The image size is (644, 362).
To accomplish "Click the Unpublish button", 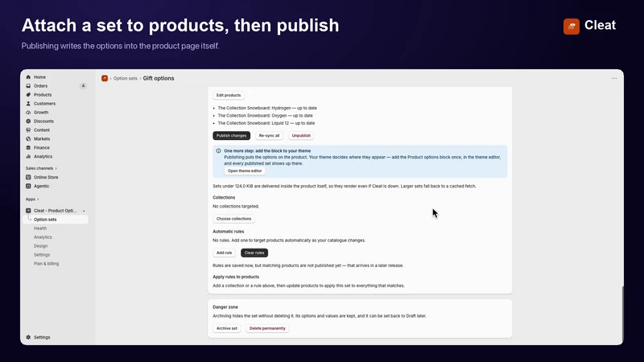I will click(301, 135).
